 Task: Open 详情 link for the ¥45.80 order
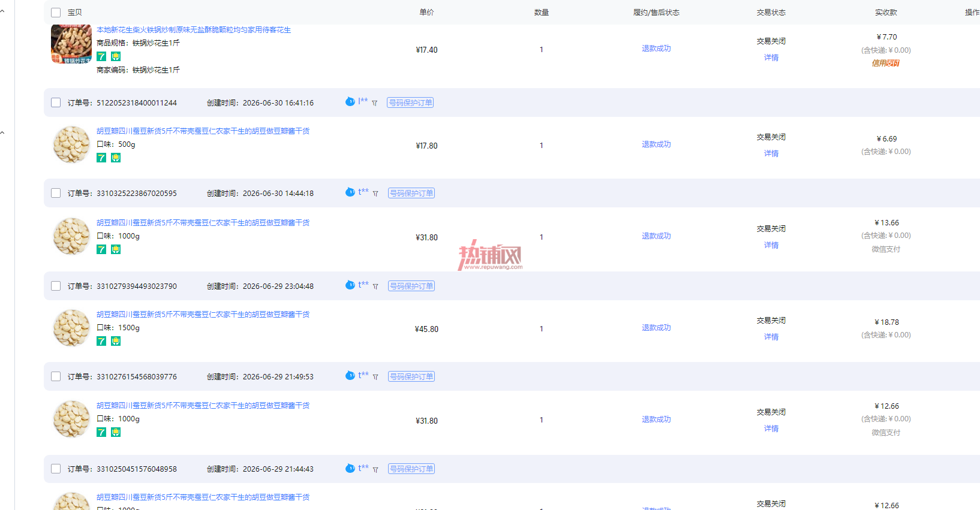(771, 337)
